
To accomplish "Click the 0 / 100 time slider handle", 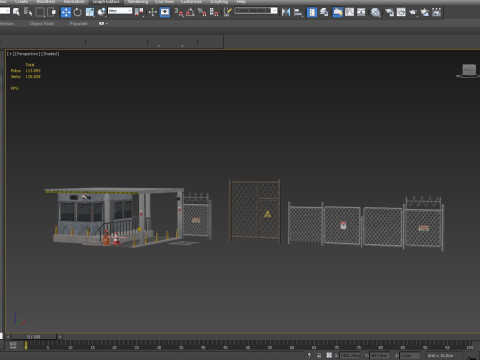I will pos(34,337).
